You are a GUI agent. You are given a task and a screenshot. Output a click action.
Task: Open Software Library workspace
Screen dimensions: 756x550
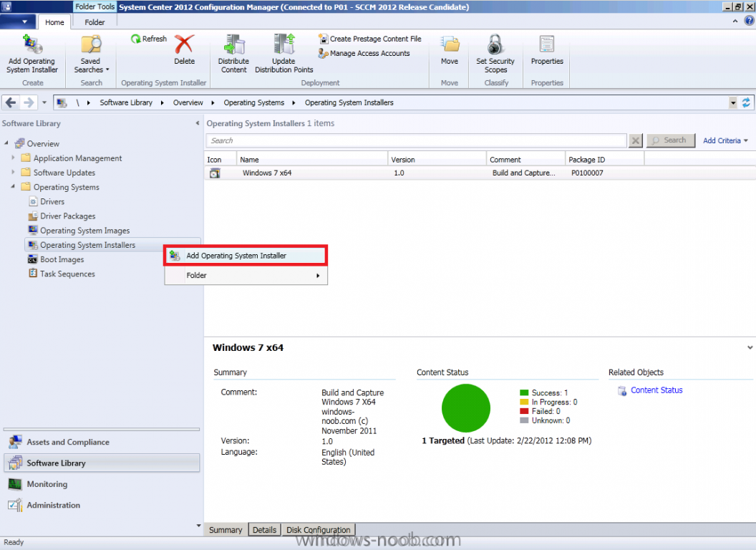tap(101, 463)
